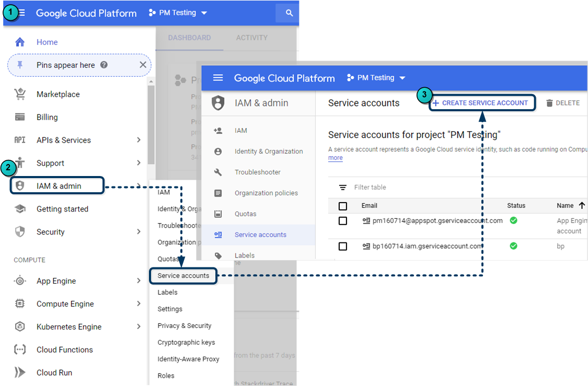This screenshot has height=386, width=588.
Task: Sort table by Name column arrow
Action: click(x=582, y=205)
